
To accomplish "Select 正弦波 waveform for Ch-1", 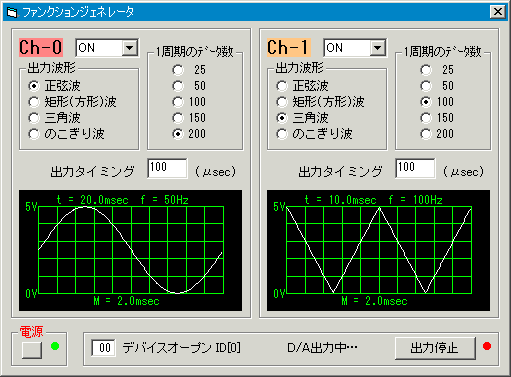I will point(302,86).
